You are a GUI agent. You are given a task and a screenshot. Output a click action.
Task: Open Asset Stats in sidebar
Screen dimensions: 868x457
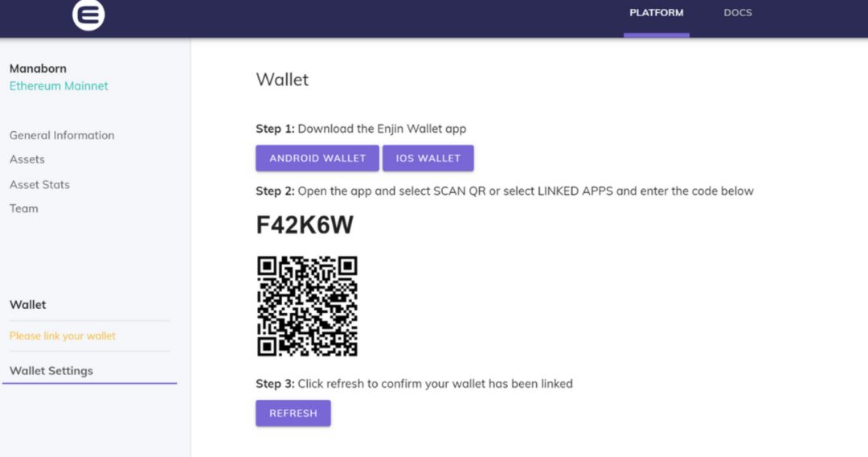(x=39, y=184)
